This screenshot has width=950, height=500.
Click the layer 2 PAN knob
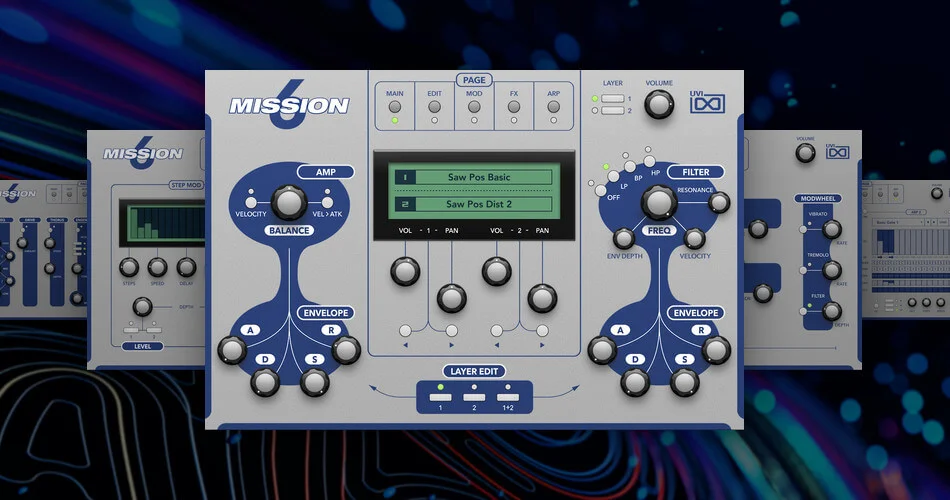(x=542, y=298)
